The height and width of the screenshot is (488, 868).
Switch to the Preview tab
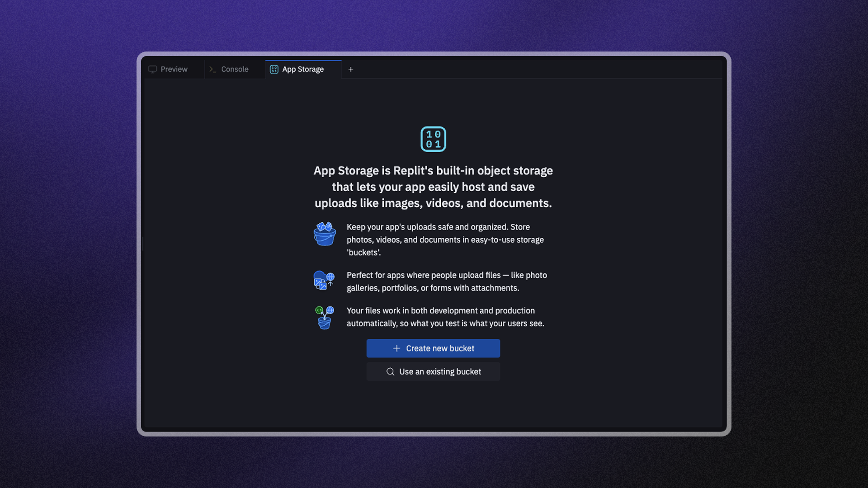(x=174, y=69)
